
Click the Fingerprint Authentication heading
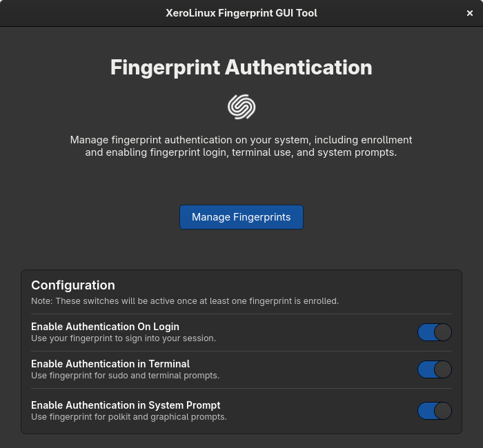(x=241, y=68)
